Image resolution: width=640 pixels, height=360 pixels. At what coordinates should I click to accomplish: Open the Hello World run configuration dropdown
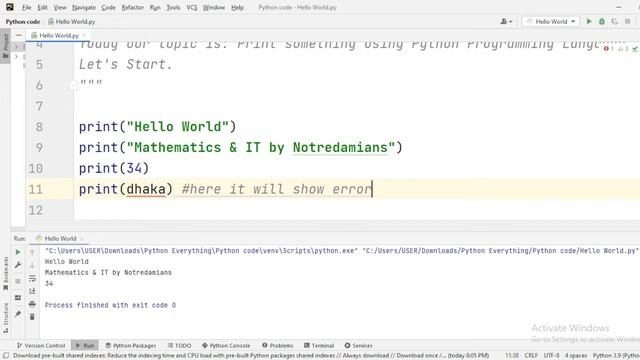[551, 21]
